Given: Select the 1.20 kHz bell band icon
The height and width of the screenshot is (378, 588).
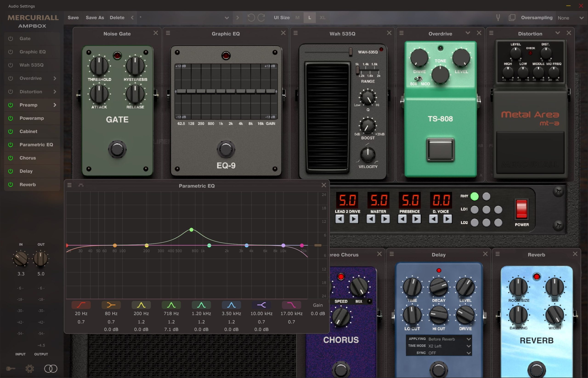Looking at the screenshot, I should coord(201,305).
